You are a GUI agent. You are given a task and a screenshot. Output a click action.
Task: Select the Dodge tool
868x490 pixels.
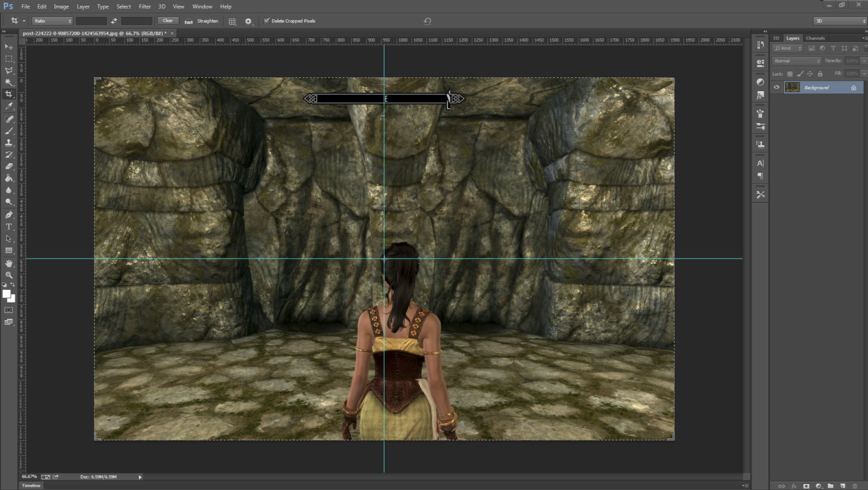pos(9,202)
